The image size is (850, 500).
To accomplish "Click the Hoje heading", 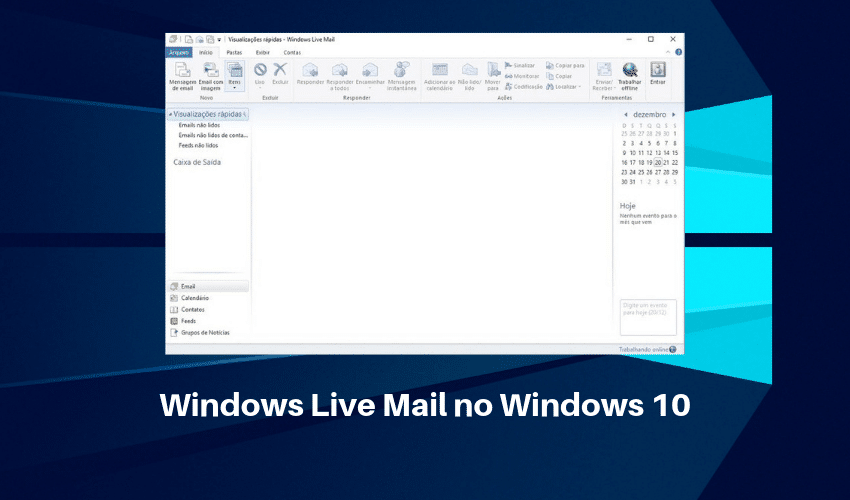I will coord(627,206).
